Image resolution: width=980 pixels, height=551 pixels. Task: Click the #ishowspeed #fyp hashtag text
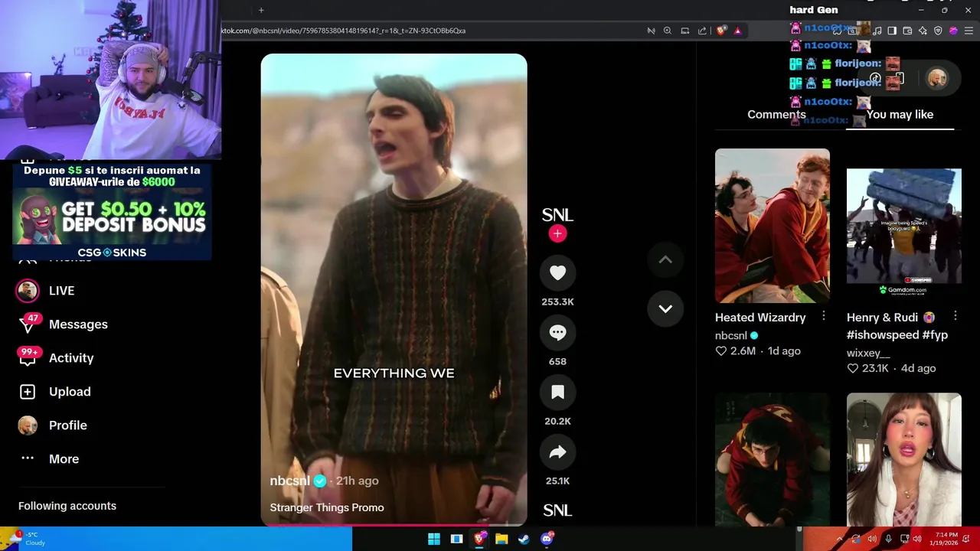(x=897, y=334)
